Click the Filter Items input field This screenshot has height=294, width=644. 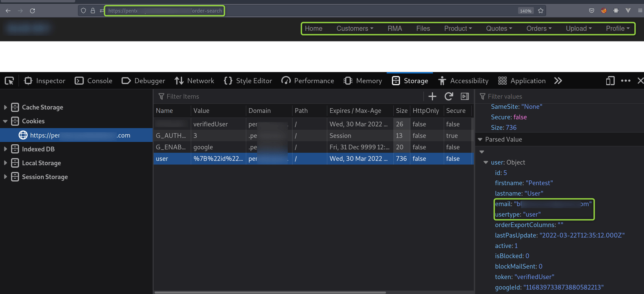point(289,96)
